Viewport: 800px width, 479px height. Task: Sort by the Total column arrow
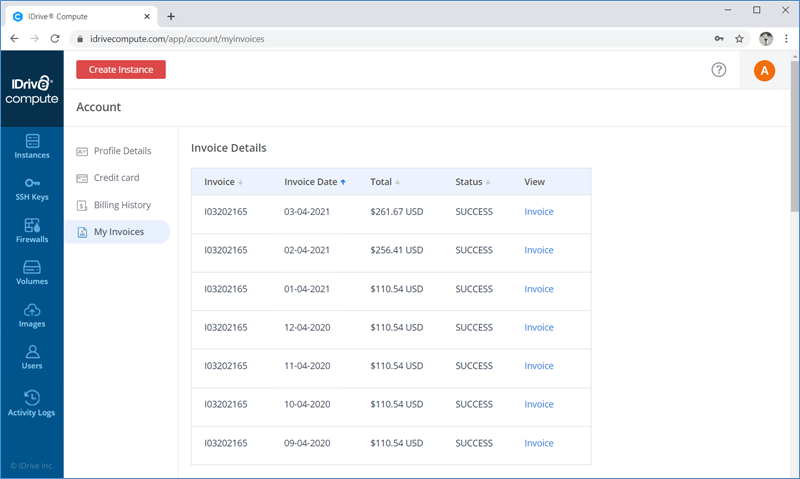[x=397, y=182]
